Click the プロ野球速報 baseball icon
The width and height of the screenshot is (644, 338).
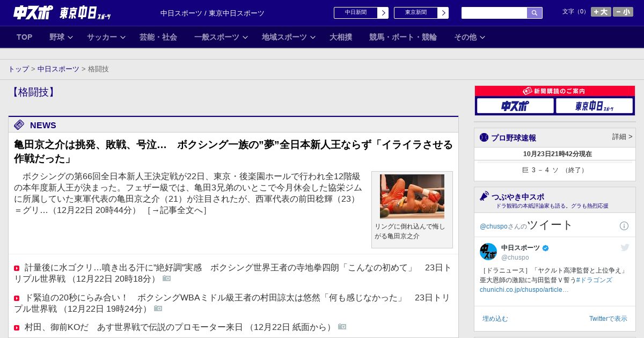click(x=484, y=138)
